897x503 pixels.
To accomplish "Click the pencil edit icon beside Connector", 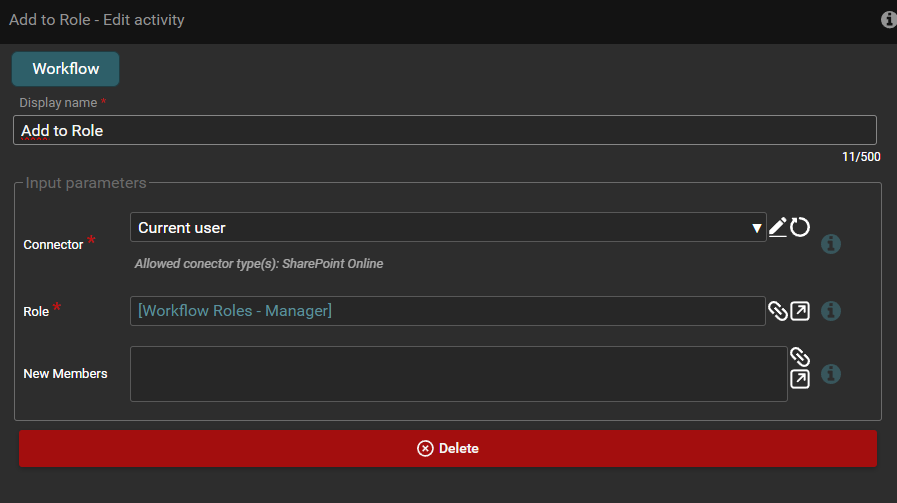I will tap(778, 228).
